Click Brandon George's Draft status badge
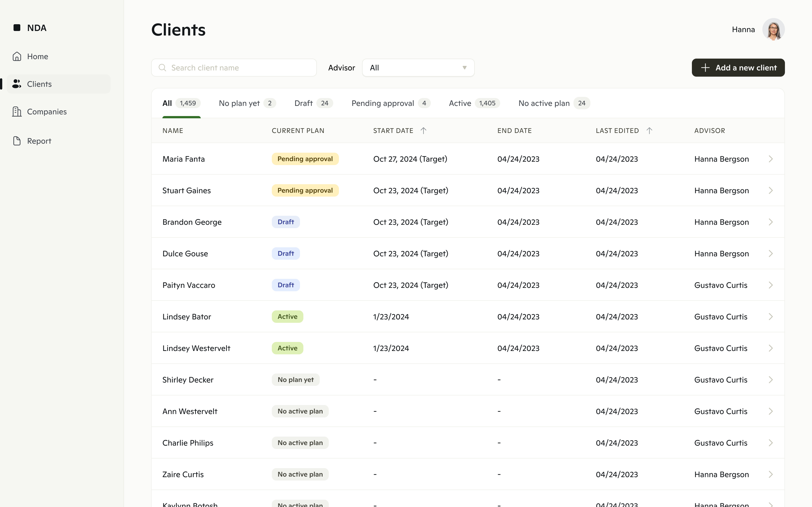This screenshot has height=507, width=812. 286,222
